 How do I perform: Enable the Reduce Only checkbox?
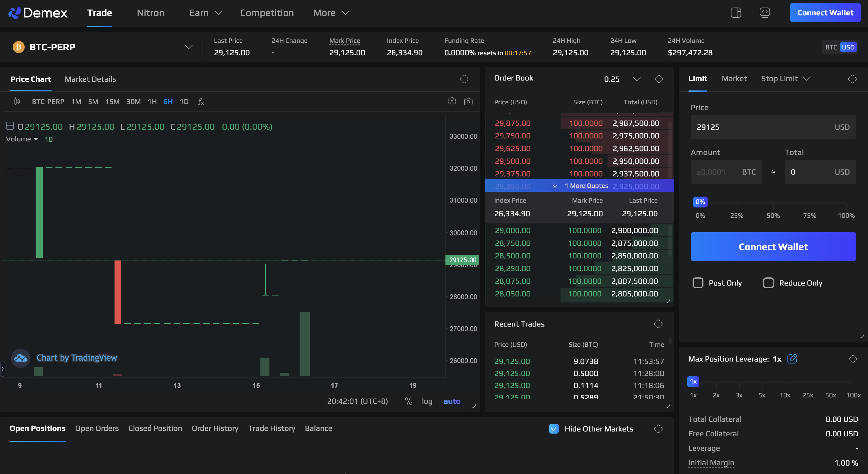pos(768,283)
